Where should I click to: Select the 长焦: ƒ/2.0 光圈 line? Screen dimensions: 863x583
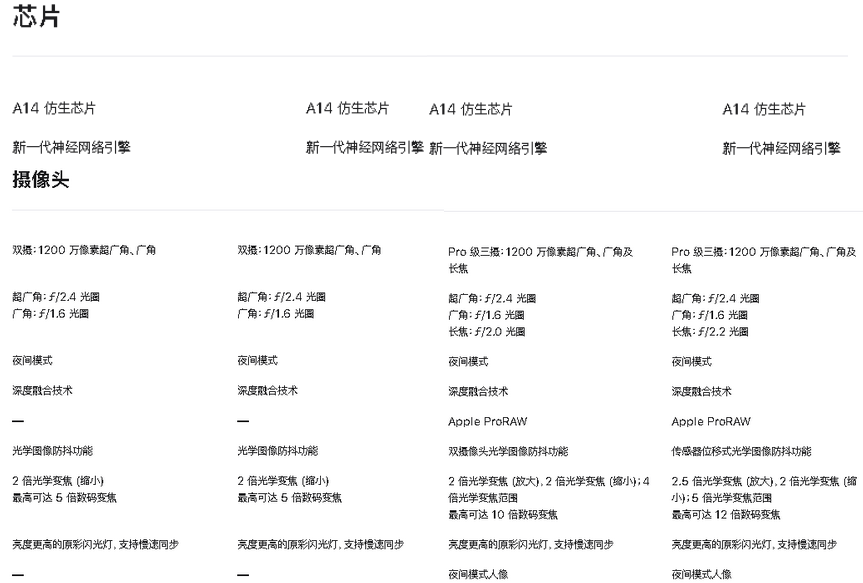pyautogui.click(x=487, y=331)
